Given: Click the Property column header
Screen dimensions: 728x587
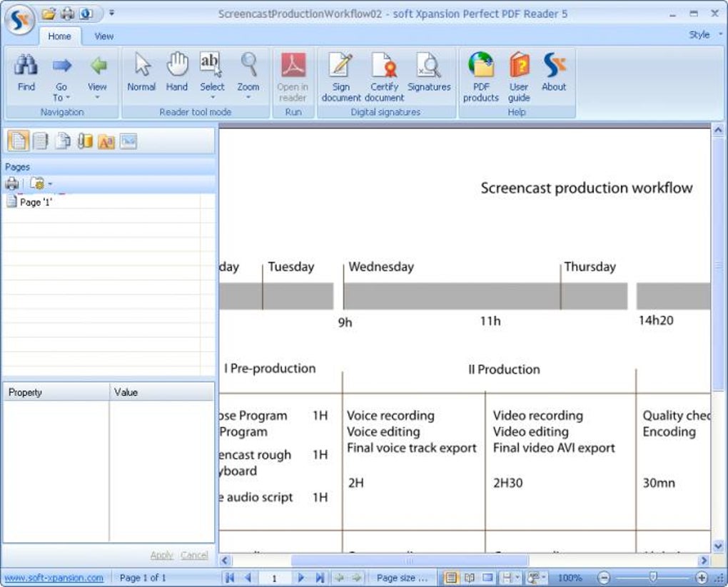Looking at the screenshot, I should [56, 392].
